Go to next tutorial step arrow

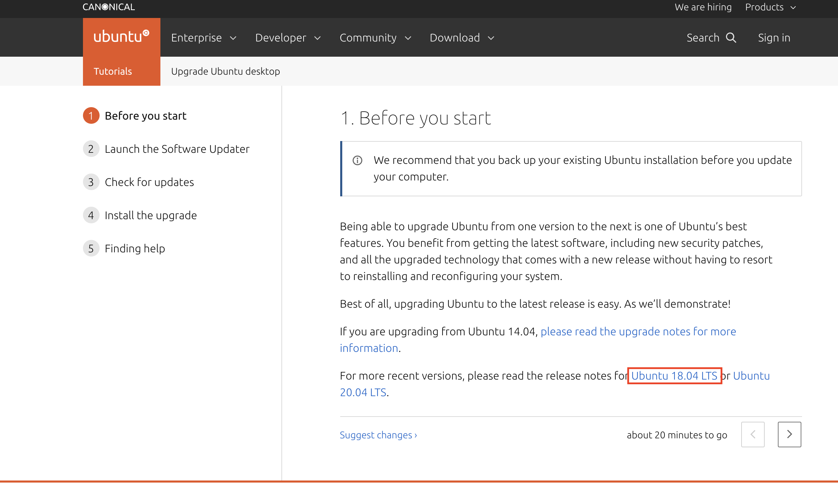(789, 434)
